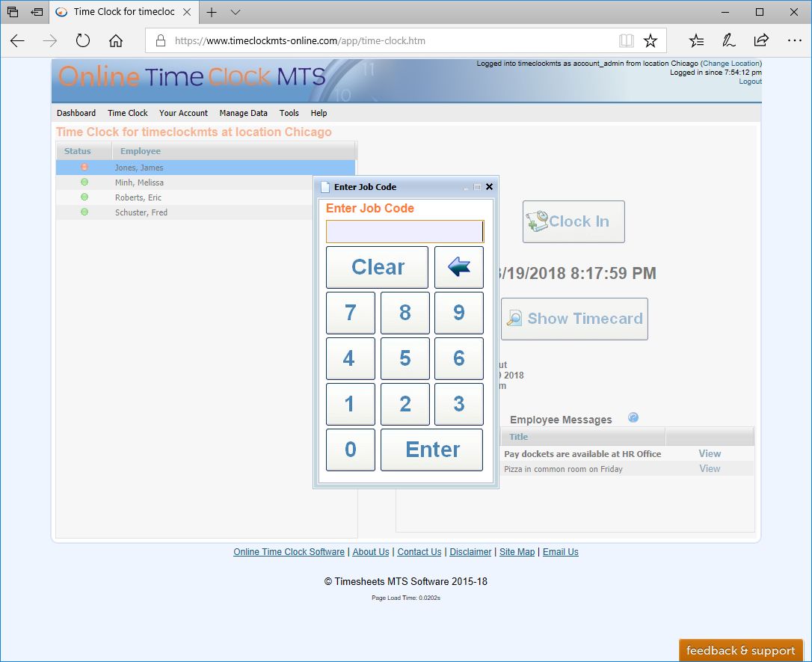Click the Change Location link

click(731, 63)
